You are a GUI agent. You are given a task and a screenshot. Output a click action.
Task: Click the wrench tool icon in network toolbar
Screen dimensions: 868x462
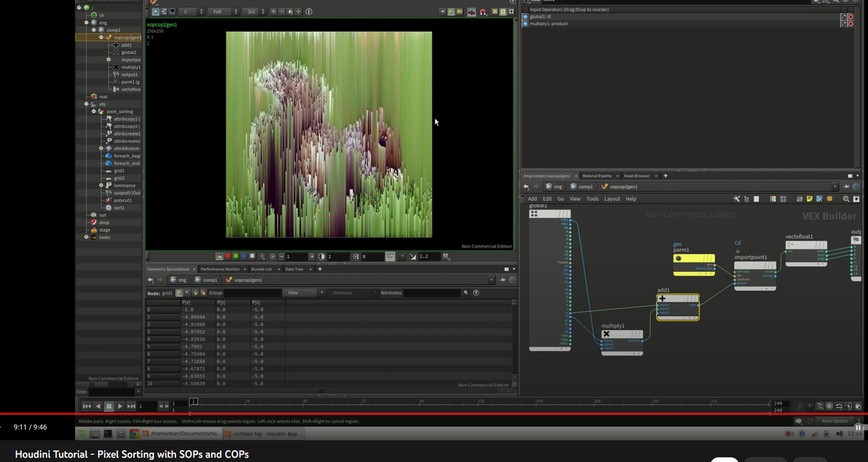(x=736, y=199)
